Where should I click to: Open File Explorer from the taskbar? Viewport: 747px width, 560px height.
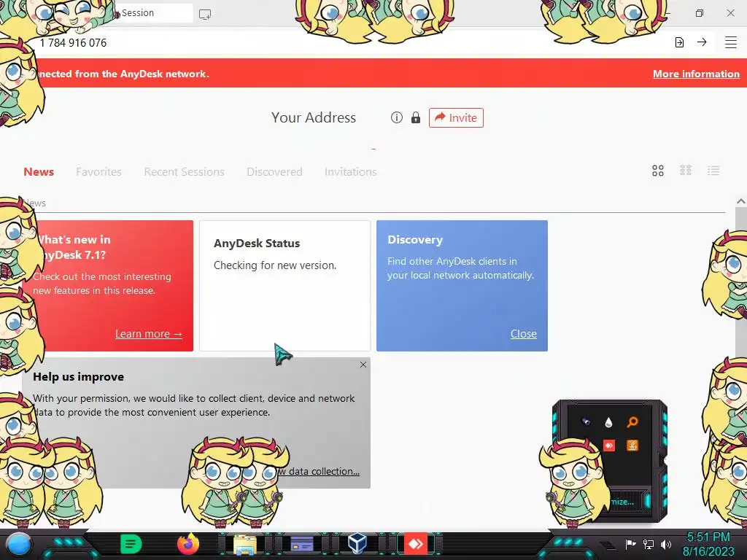click(x=245, y=544)
